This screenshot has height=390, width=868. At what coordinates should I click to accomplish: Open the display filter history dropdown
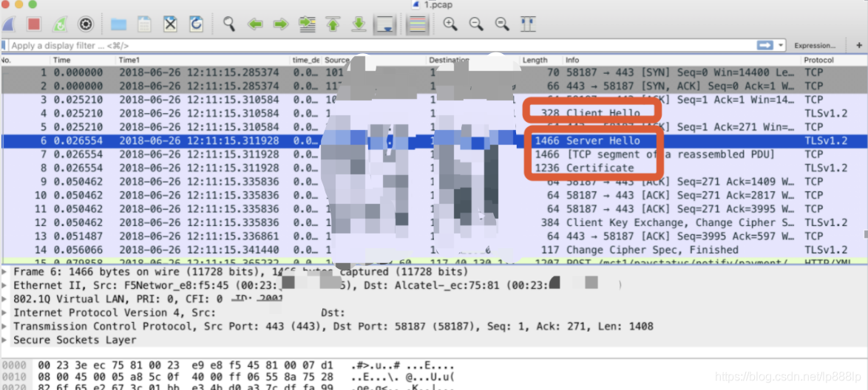coord(781,46)
